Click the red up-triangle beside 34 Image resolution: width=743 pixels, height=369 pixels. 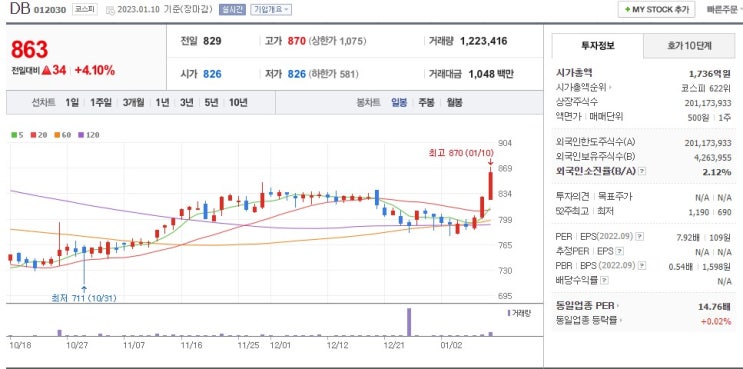point(46,70)
